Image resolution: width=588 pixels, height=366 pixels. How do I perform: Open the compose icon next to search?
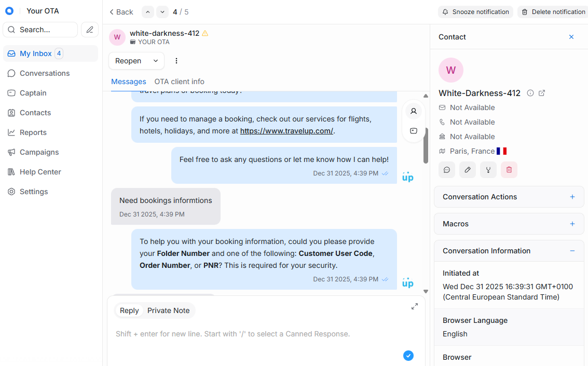89,30
